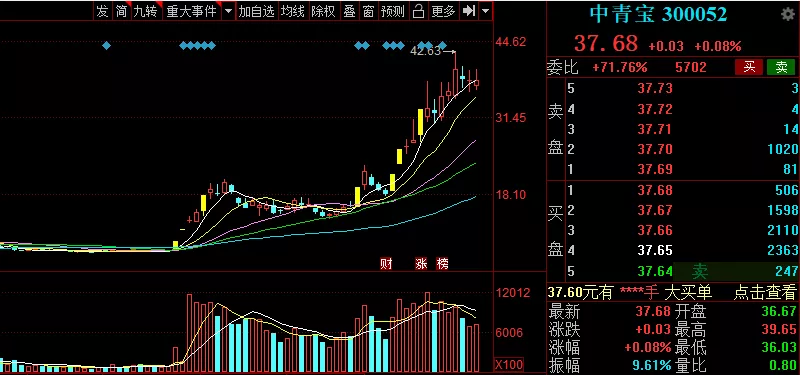Screen dimensions: 800x375
Task: Click the 量比 value 0.80
Action: point(783,366)
